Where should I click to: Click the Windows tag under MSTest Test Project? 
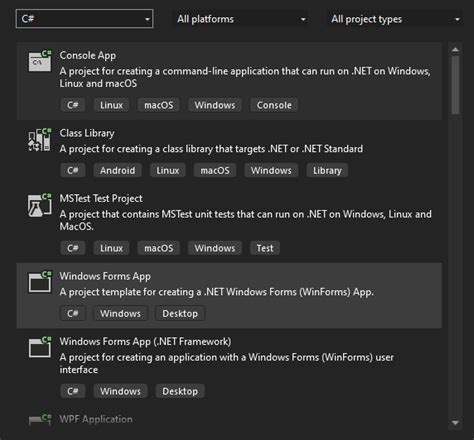coord(215,248)
